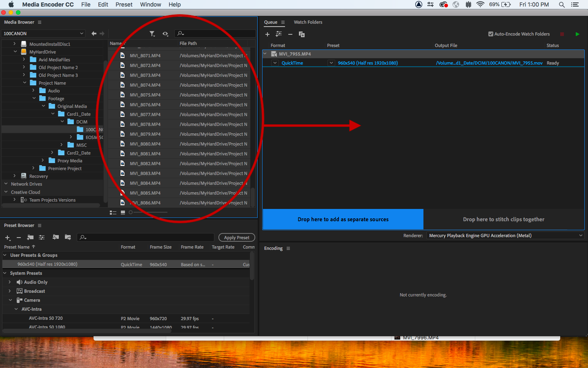Click the MVI_8071.MP4 file icon

(122, 55)
